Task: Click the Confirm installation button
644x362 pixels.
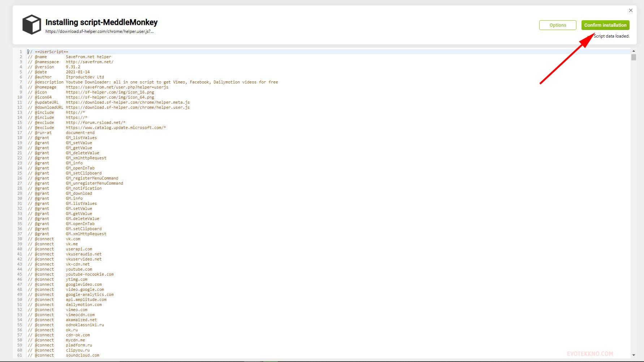Action: (605, 25)
